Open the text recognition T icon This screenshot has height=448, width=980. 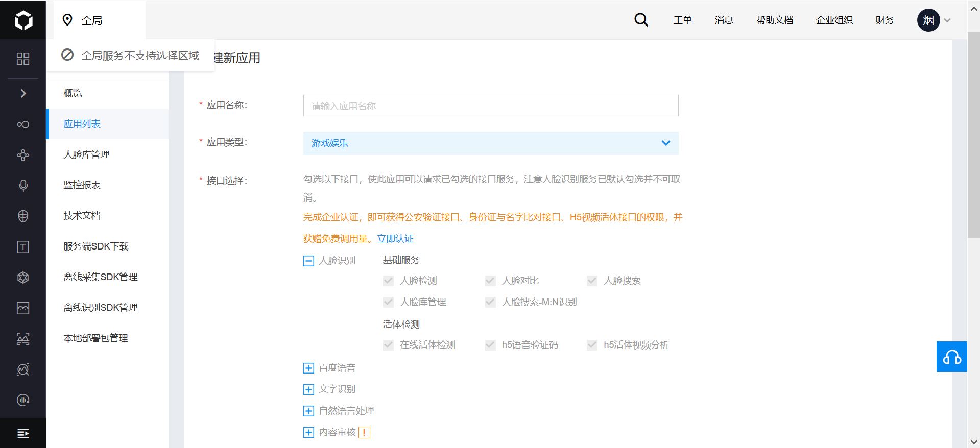point(23,247)
